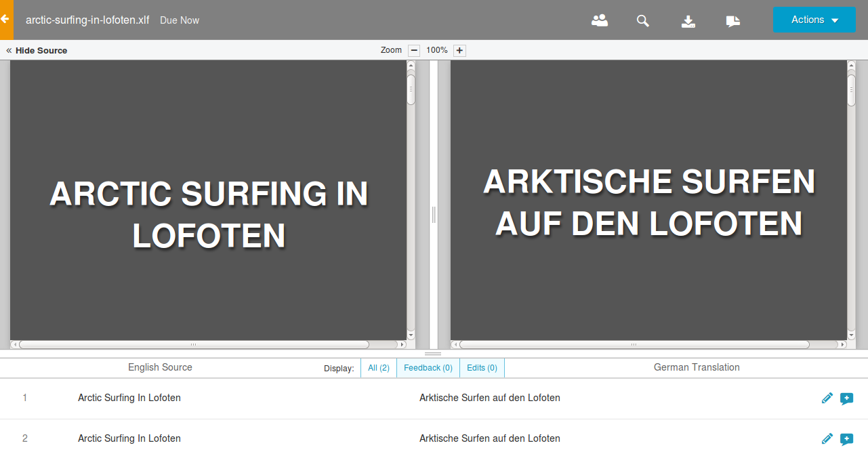Viewport: 868px width, 456px height.
Task: Add comment to row 2 translation
Action: (846, 439)
